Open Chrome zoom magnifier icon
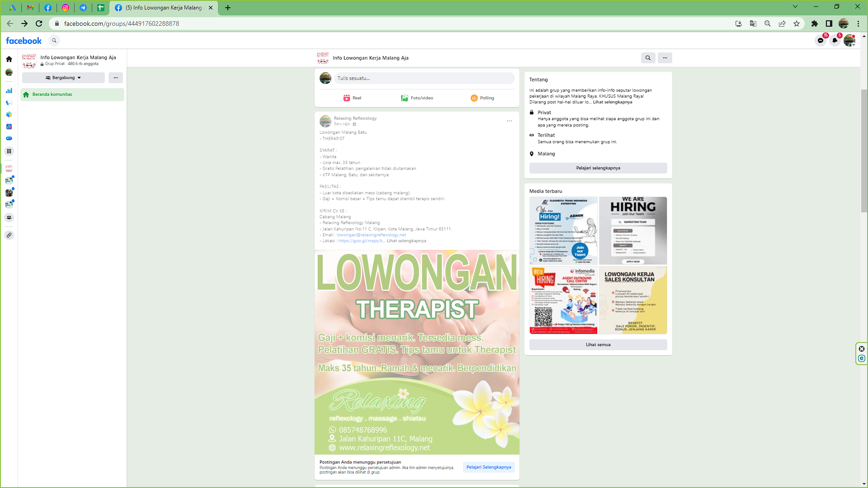The image size is (868, 488). point(768,23)
